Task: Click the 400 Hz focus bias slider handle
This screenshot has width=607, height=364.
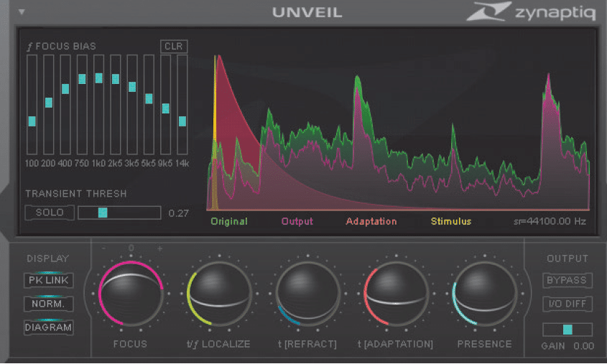Action: (65, 88)
